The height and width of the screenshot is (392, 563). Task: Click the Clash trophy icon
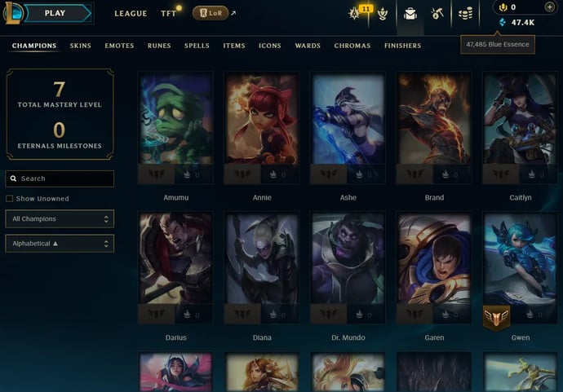383,14
